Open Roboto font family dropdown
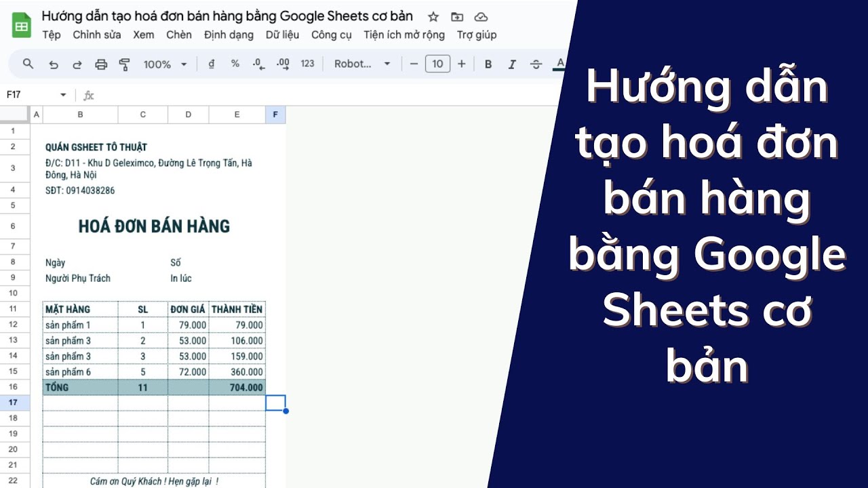 pyautogui.click(x=362, y=64)
